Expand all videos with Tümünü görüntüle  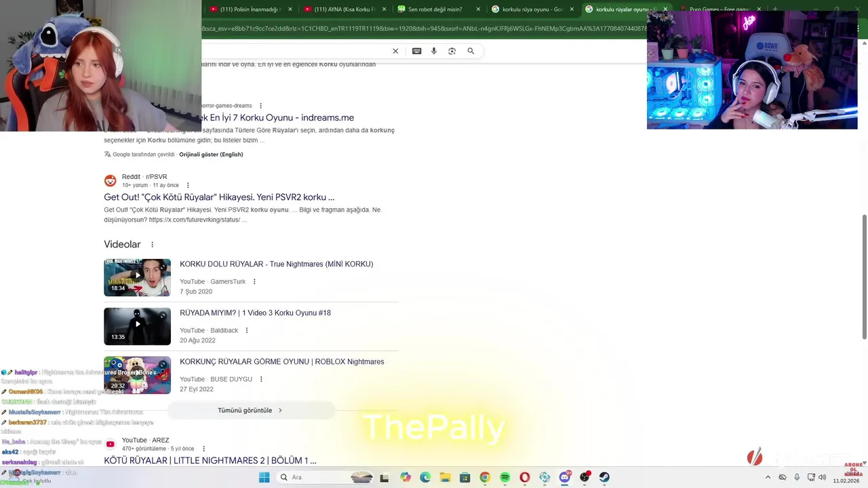(x=250, y=410)
